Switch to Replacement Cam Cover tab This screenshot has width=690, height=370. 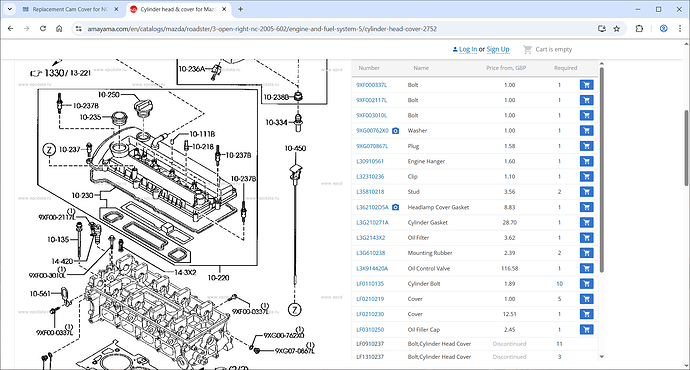70,9
